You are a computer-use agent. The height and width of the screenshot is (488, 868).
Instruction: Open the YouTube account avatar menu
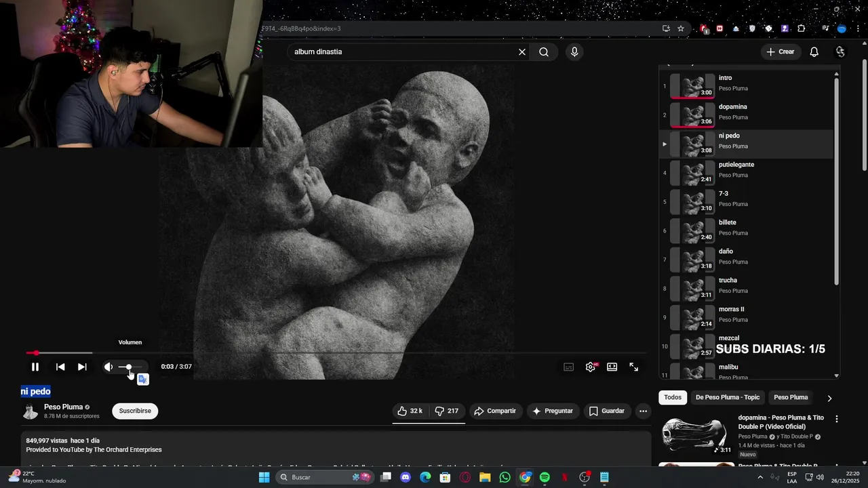[841, 52]
